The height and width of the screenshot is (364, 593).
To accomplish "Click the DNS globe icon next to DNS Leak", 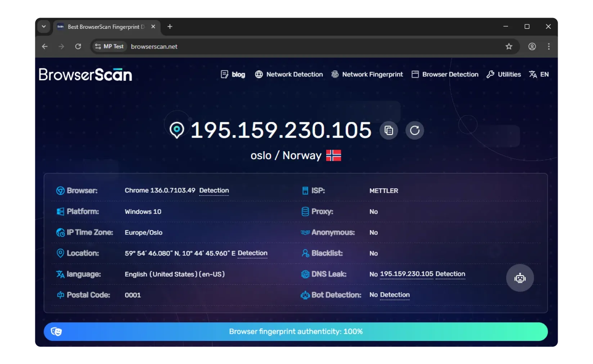I will (305, 274).
